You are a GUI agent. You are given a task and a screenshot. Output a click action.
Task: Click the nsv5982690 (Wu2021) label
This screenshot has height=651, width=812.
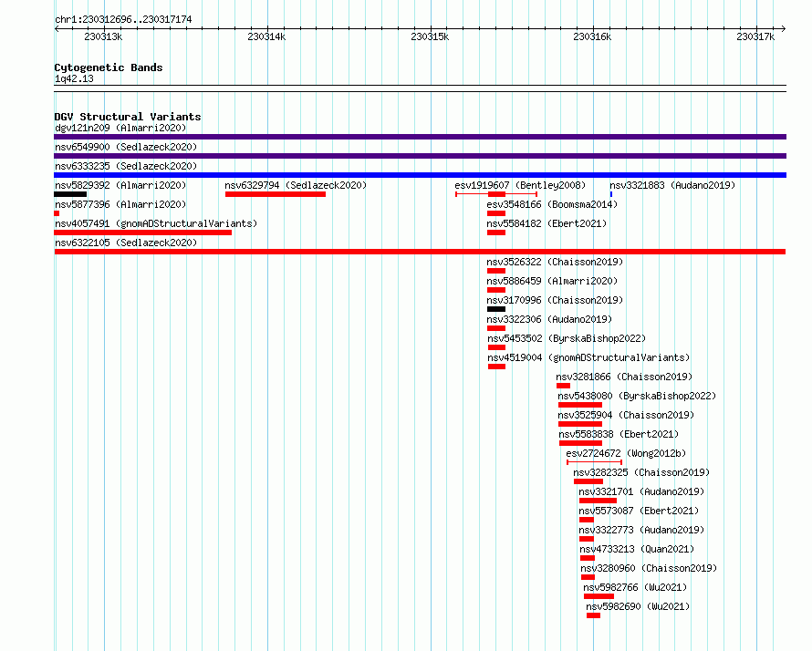[638, 606]
